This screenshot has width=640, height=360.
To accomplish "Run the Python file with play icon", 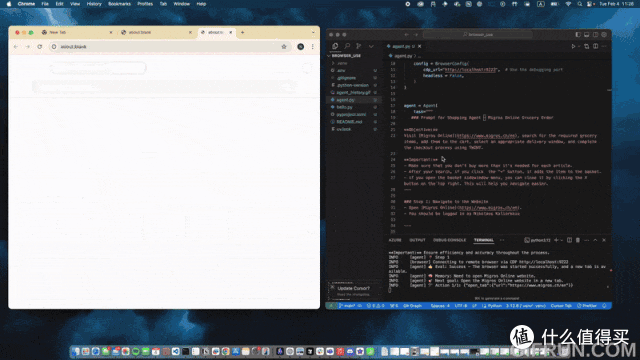I will 573,46.
